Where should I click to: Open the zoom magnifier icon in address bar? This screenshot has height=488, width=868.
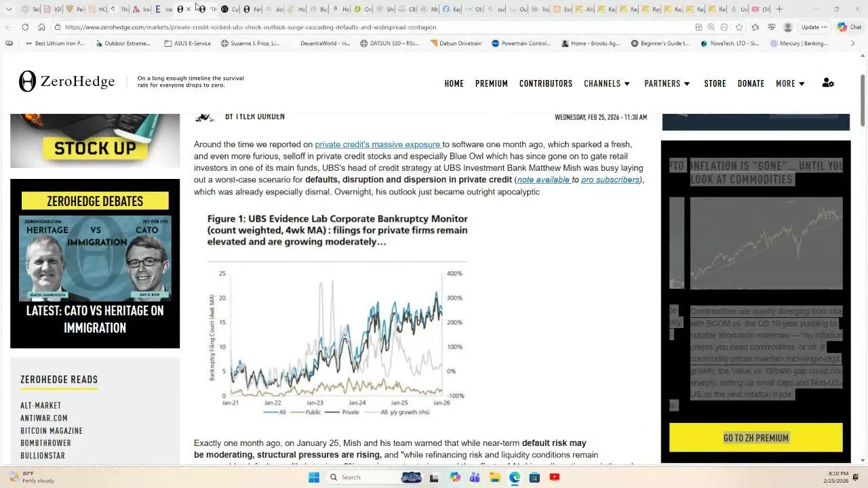click(x=711, y=27)
